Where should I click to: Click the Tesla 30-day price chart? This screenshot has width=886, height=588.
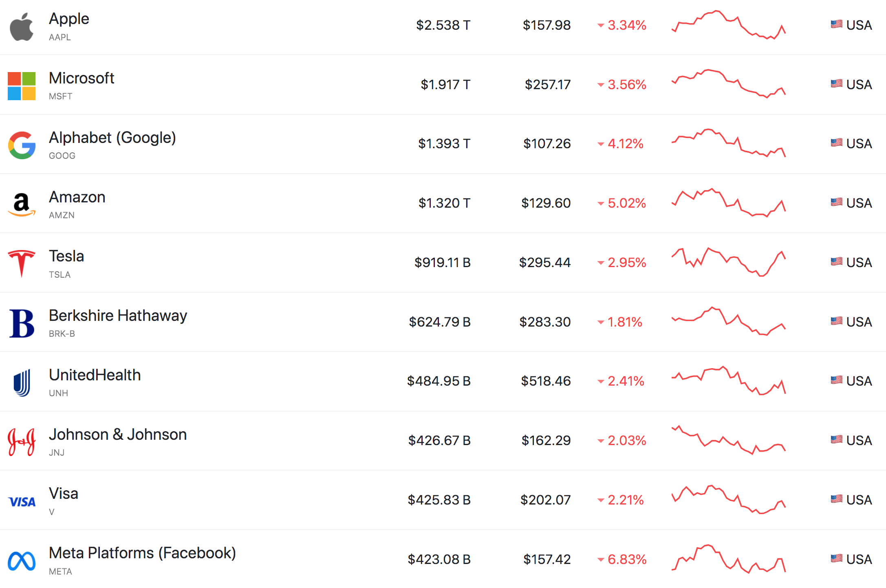729,262
